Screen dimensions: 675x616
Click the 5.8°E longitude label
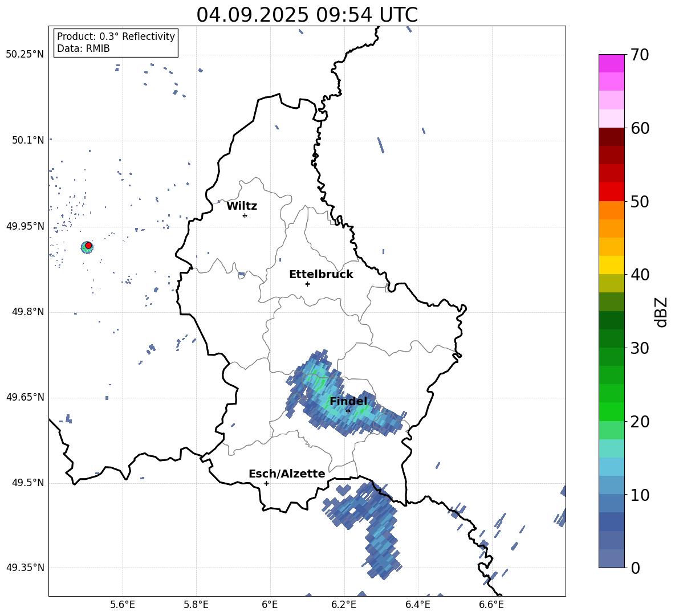pos(196,605)
